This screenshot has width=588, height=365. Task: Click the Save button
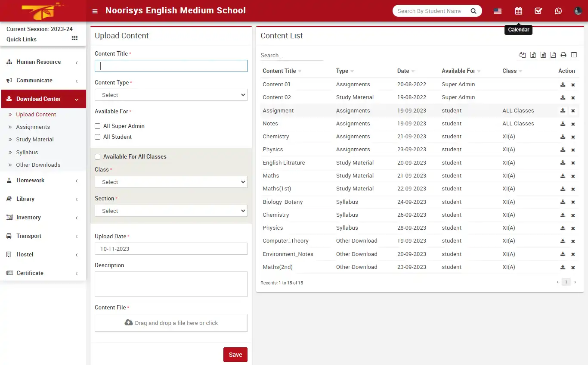235,354
